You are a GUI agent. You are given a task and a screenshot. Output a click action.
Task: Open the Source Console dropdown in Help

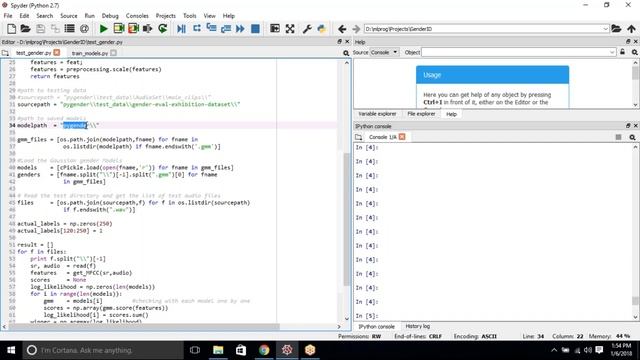(384, 52)
